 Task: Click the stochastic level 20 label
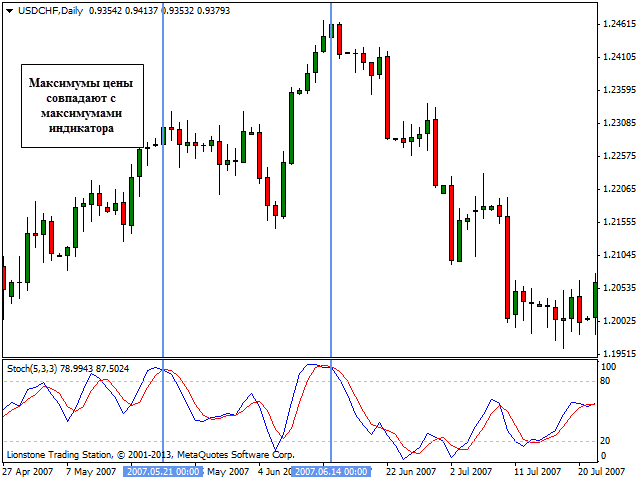(605, 441)
